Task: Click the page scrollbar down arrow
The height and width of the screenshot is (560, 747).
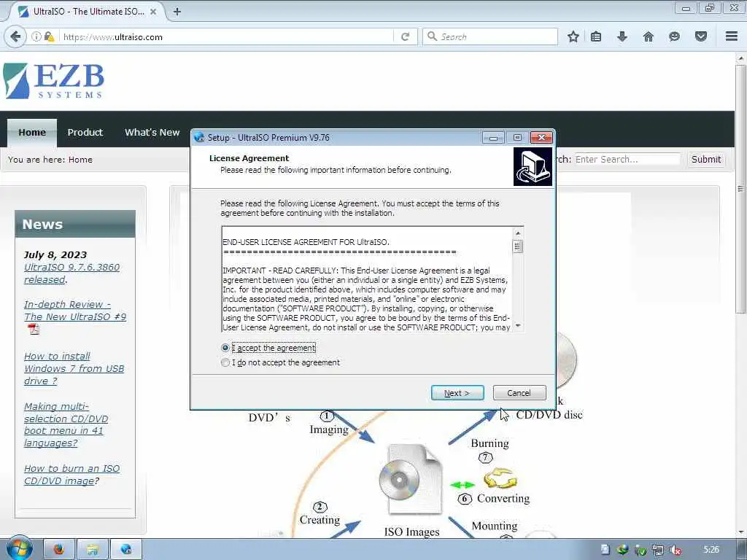Action: click(740, 532)
